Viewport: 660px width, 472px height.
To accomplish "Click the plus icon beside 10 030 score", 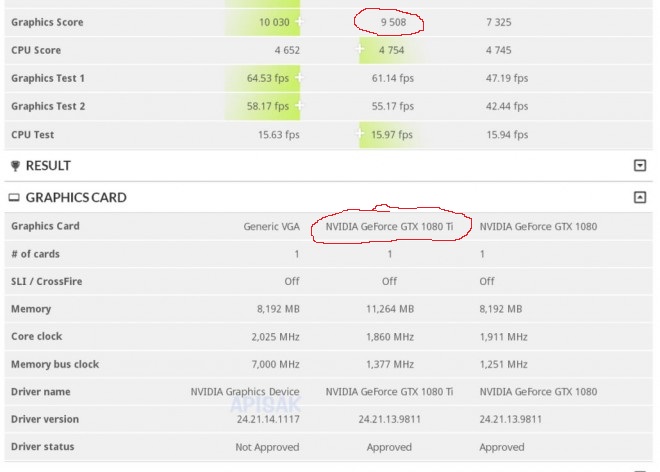I will pyautogui.click(x=300, y=21).
